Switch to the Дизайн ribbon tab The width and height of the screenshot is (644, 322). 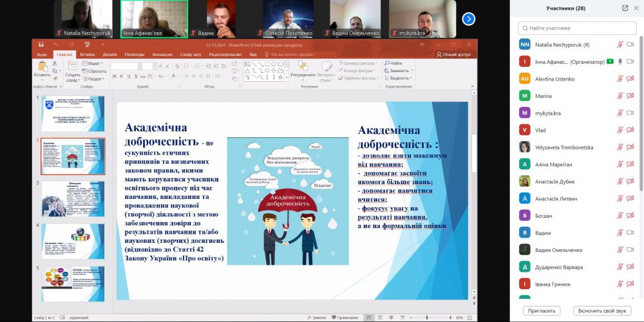pyautogui.click(x=109, y=55)
